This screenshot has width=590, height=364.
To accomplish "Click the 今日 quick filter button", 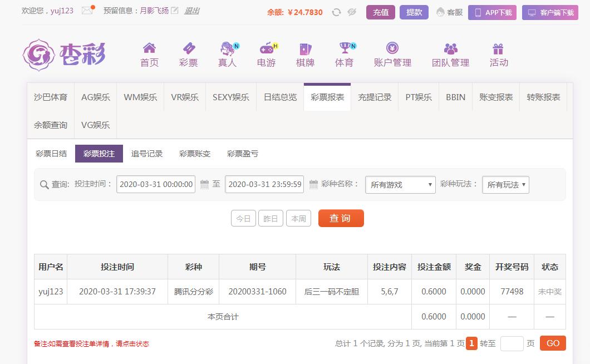I will point(243,218).
